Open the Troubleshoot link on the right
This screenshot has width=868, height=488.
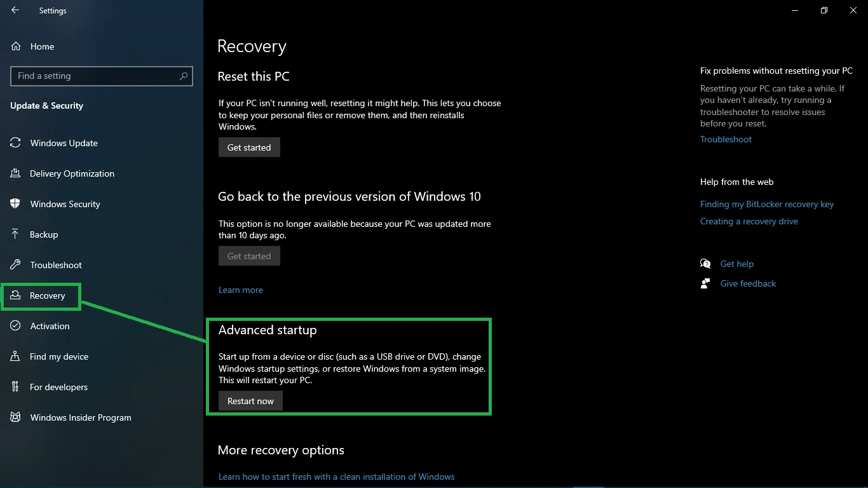(726, 139)
